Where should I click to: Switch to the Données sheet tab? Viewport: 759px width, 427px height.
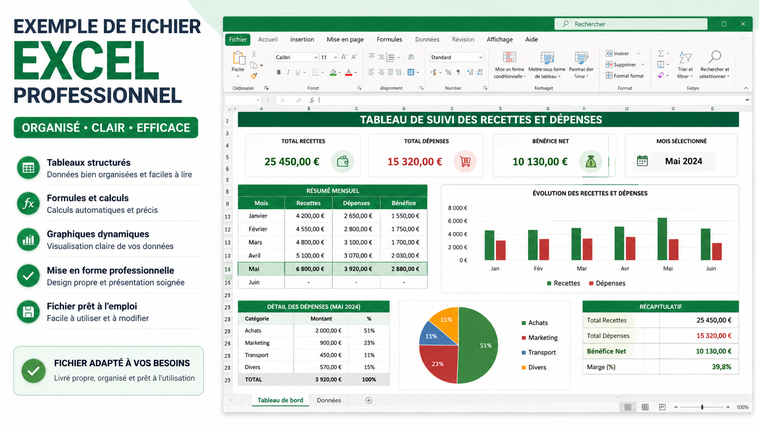tap(329, 400)
